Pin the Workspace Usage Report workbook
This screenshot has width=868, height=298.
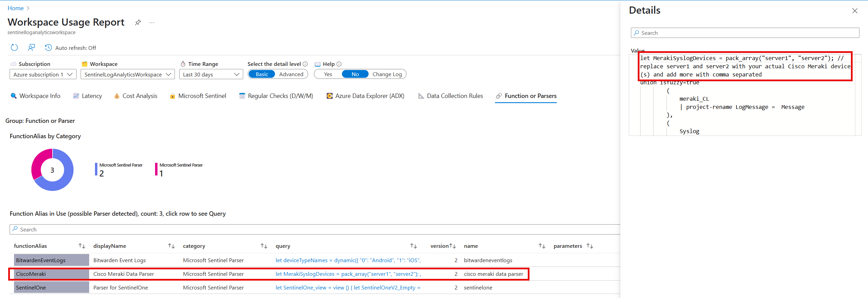click(x=138, y=23)
